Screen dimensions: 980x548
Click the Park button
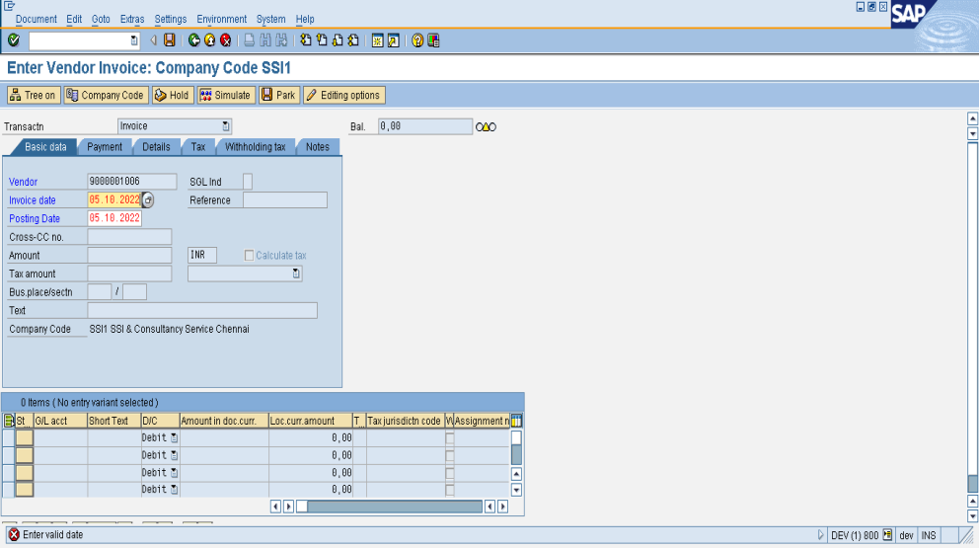[x=278, y=95]
